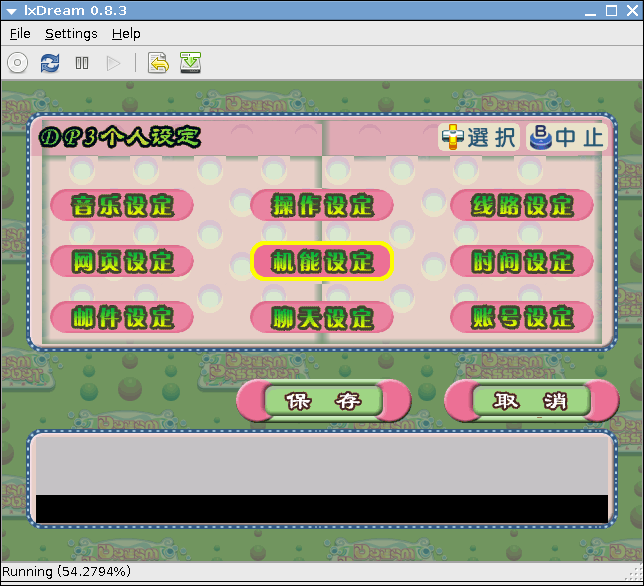Select the 账号设定 button
Image resolution: width=644 pixels, height=586 pixels.
point(522,317)
